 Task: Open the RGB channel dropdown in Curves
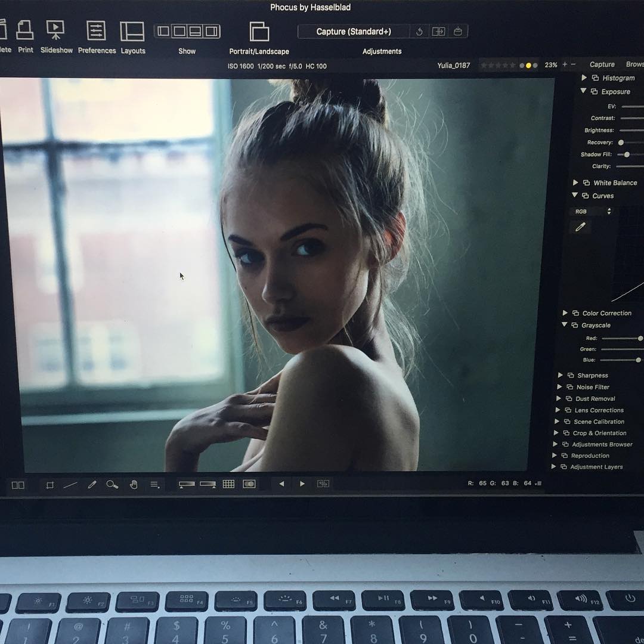coord(593,212)
